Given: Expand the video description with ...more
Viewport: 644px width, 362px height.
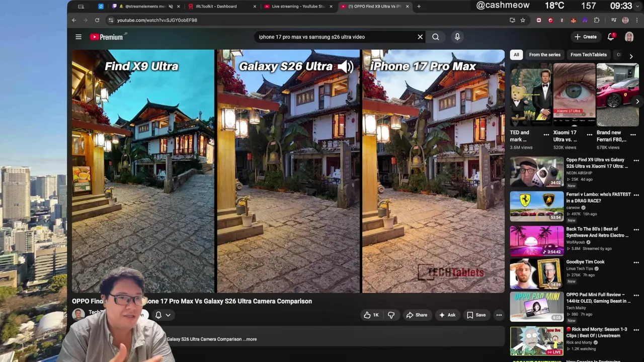Looking at the screenshot, I should 251,339.
